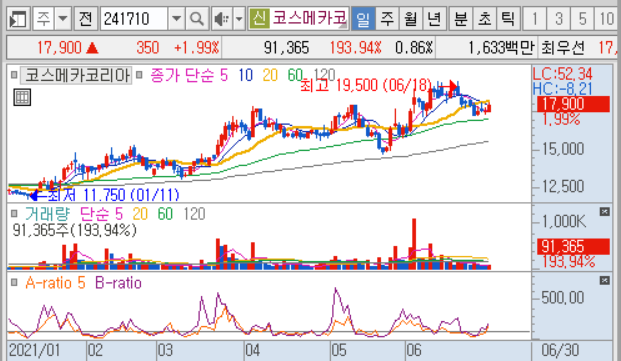Click the 1,633백만 trading value
621x361 pixels.
tap(501, 48)
